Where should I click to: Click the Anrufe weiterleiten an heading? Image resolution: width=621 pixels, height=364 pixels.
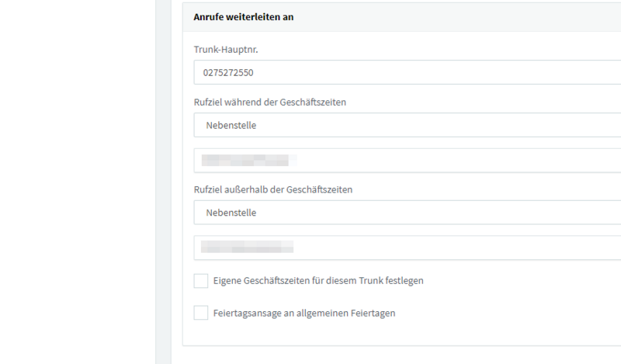[244, 17]
